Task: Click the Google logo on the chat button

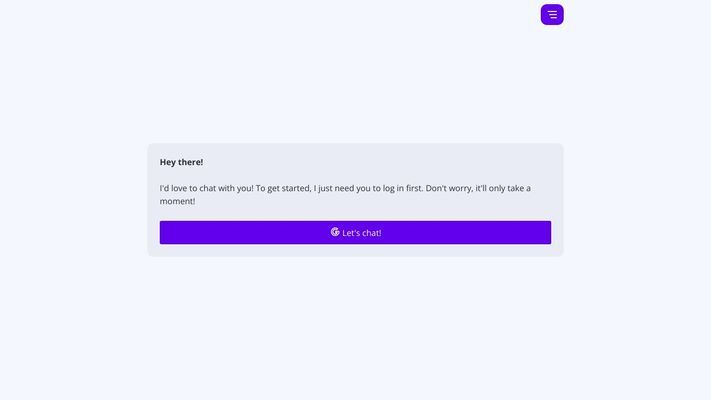Action: click(335, 232)
